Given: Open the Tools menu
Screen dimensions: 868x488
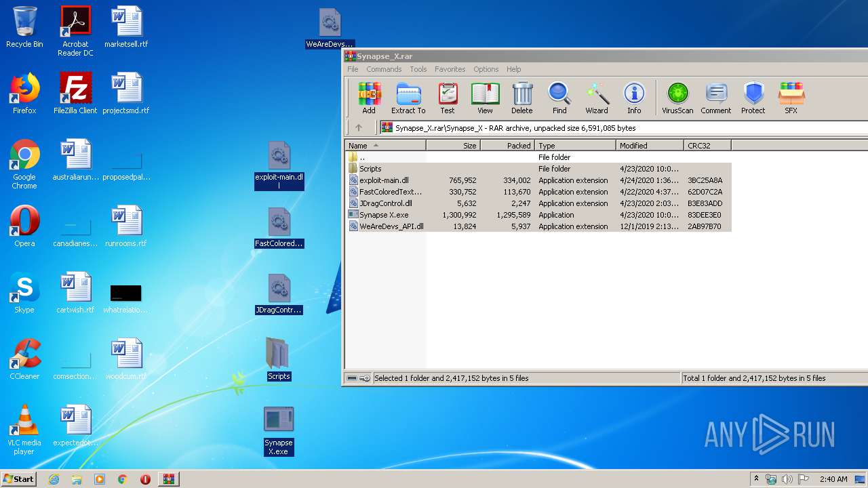Looking at the screenshot, I should [418, 69].
